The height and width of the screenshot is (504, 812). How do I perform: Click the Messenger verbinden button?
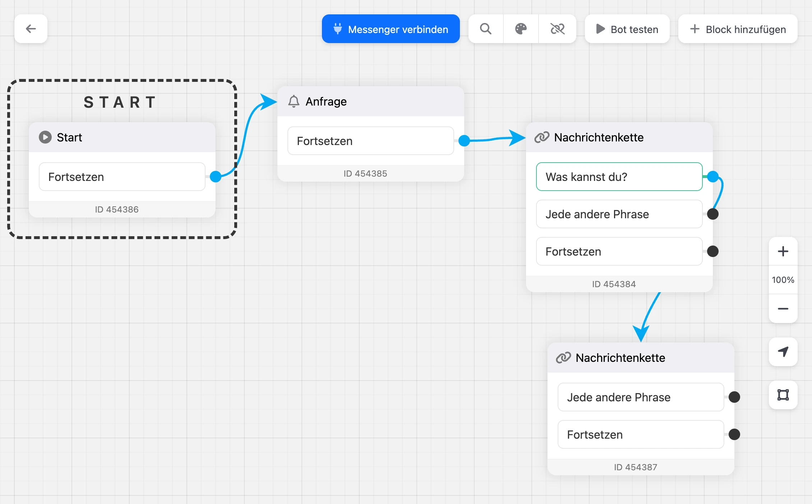pyautogui.click(x=391, y=29)
